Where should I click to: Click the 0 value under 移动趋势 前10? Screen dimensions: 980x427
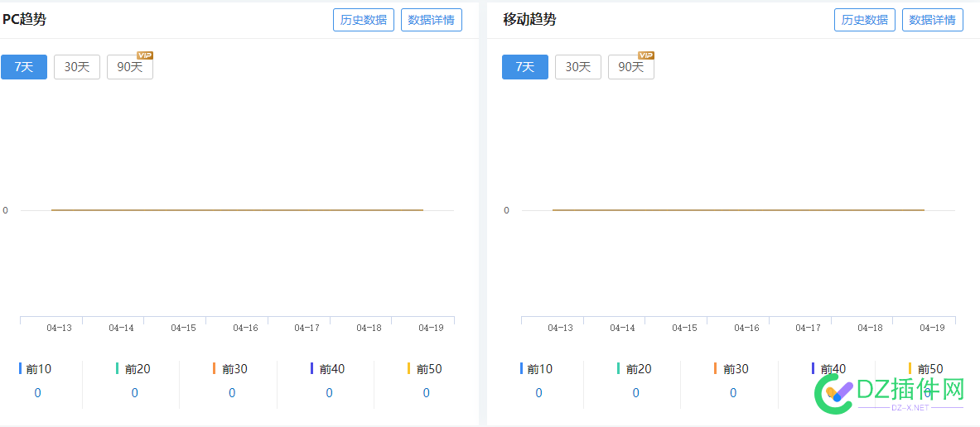(x=538, y=393)
